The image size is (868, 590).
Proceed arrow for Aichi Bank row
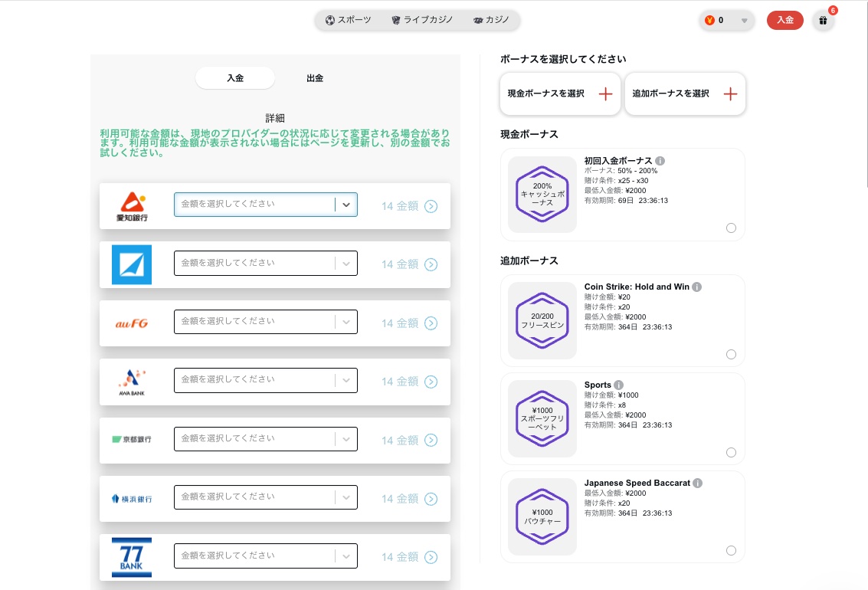431,206
